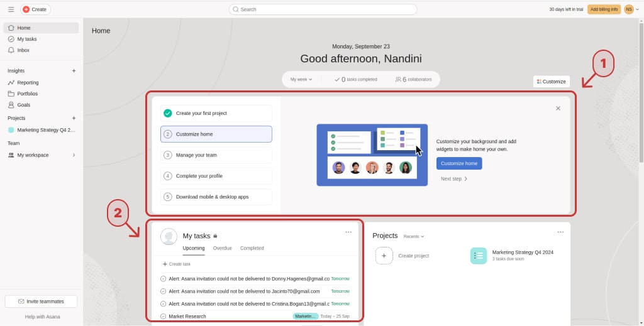
Task: Click inside the Search field
Action: 323,9
